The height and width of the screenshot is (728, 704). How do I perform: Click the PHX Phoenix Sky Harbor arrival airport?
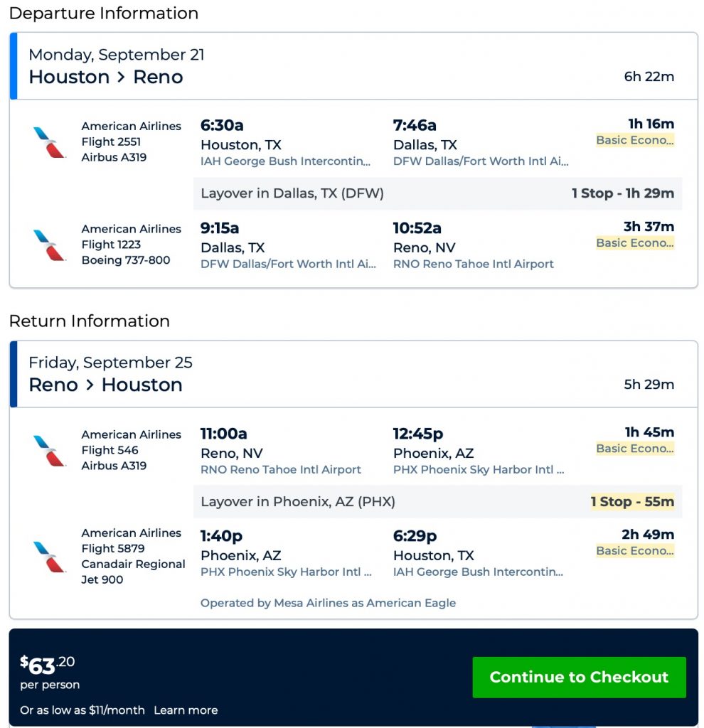479,470
